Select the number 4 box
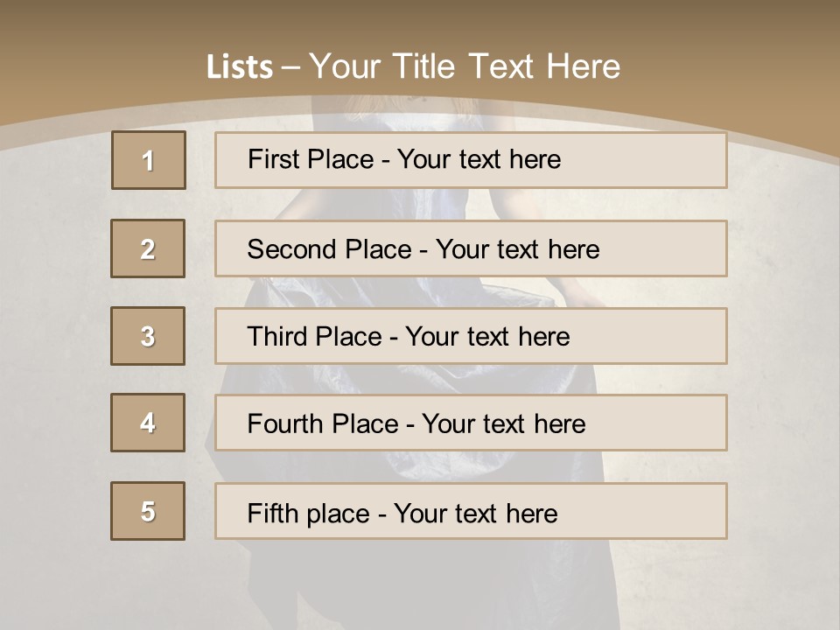Screen dimensions: 840x630 pos(148,423)
